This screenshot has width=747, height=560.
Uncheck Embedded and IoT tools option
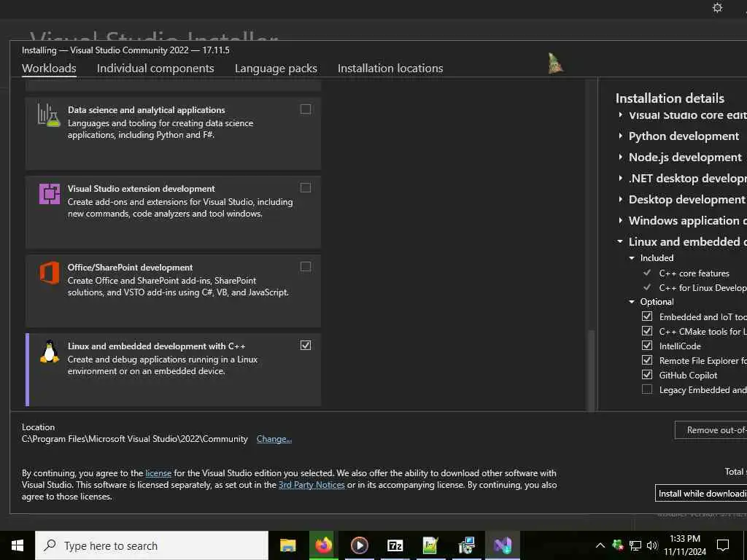pyautogui.click(x=647, y=316)
